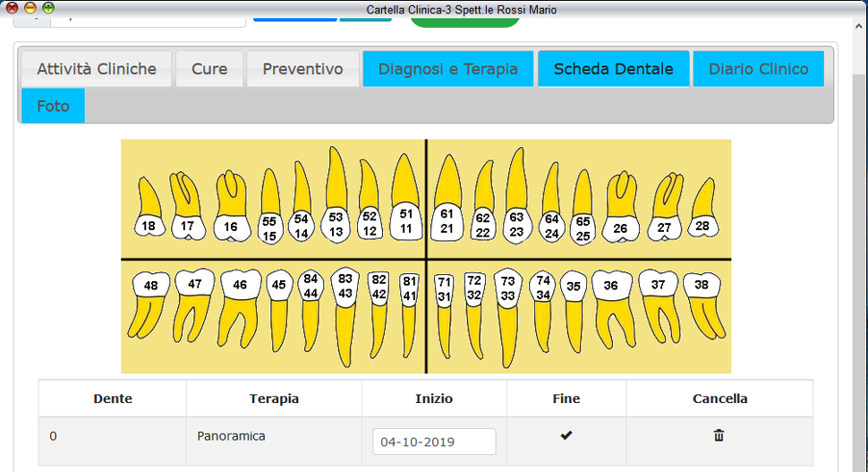The width and height of the screenshot is (868, 472).
Task: Pick tooth 36 in the lower arch
Action: pos(610,286)
